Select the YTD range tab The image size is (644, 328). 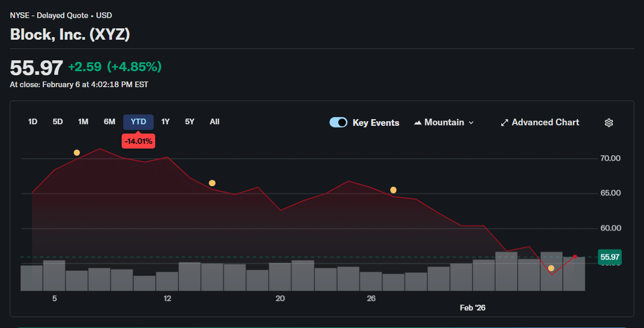click(x=138, y=122)
